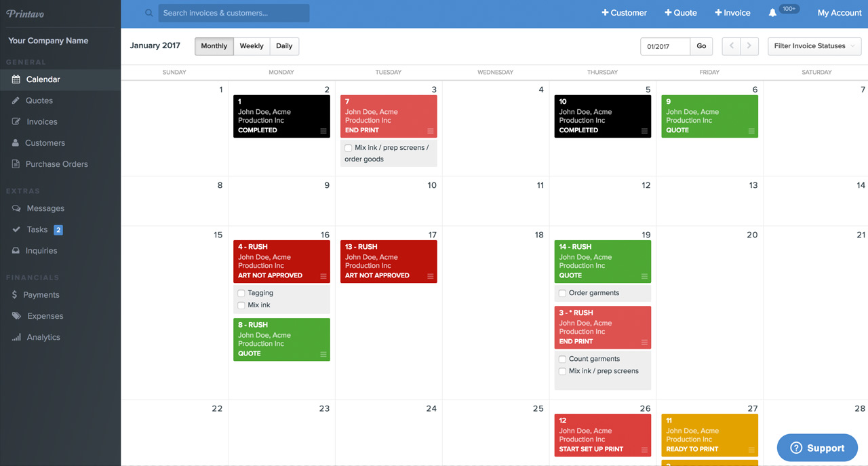
Task: Click the search invoices & customers field
Action: point(234,13)
